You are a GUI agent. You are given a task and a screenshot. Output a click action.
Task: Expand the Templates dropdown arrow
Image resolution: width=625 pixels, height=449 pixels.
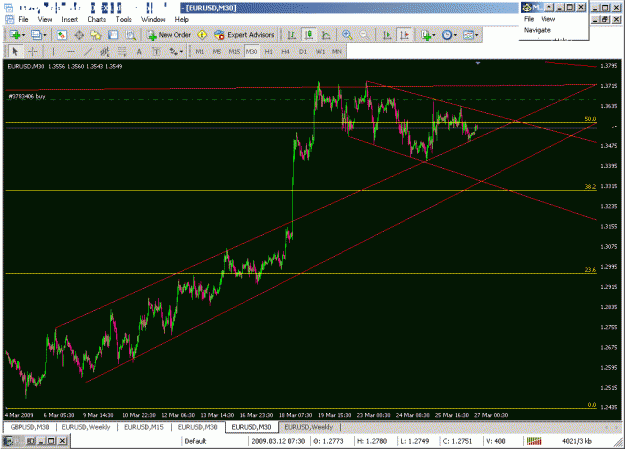pos(477,35)
